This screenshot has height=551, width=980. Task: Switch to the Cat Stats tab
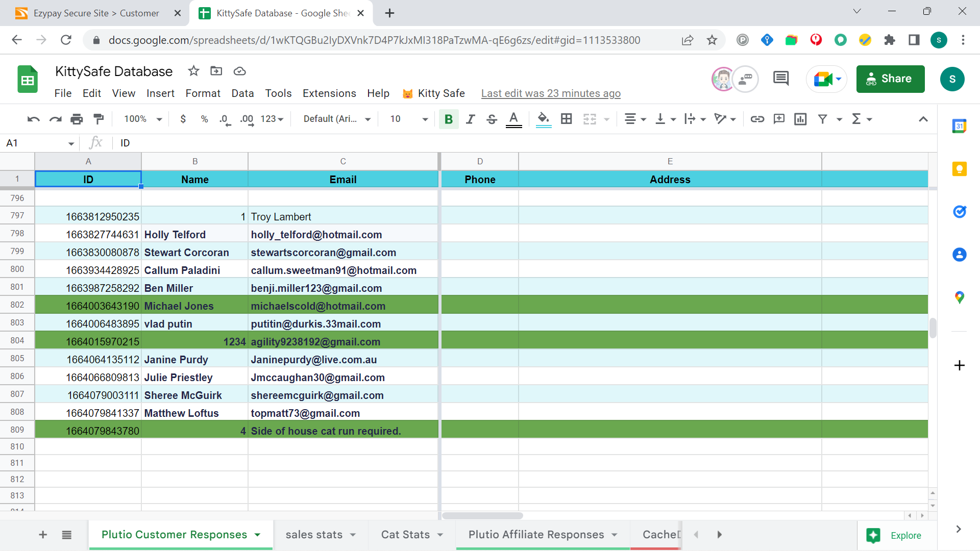[412, 535]
